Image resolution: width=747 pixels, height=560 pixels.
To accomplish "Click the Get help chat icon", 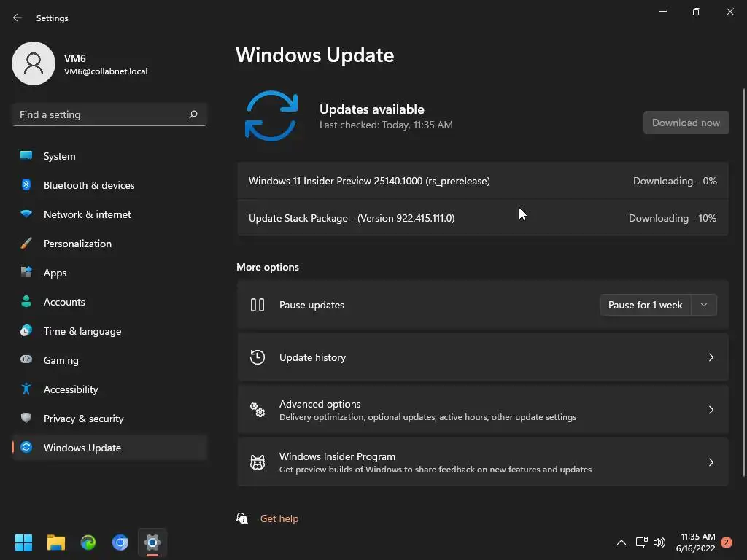I will coord(242,518).
